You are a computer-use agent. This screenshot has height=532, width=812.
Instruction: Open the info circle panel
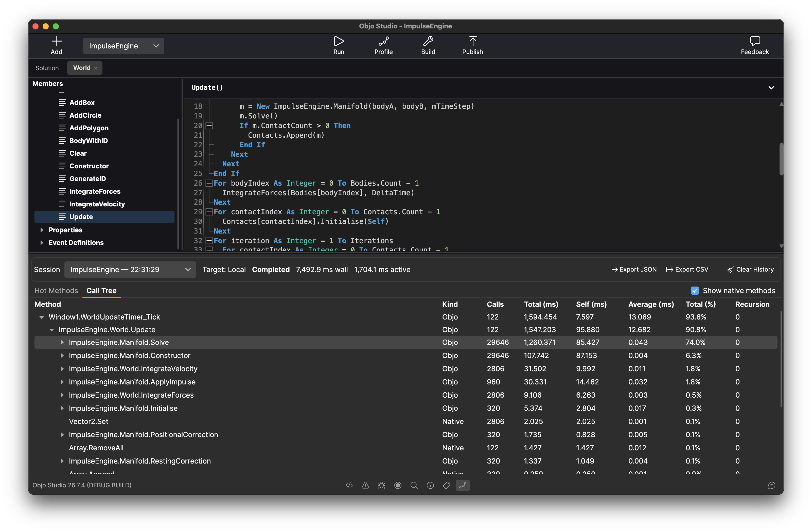click(430, 485)
